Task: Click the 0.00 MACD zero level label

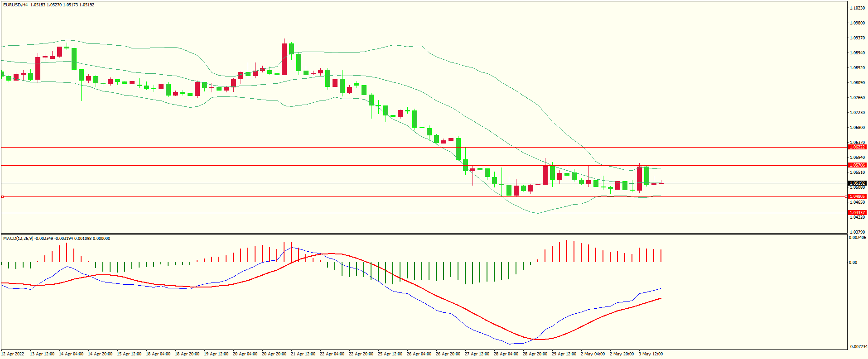Action: click(853, 263)
